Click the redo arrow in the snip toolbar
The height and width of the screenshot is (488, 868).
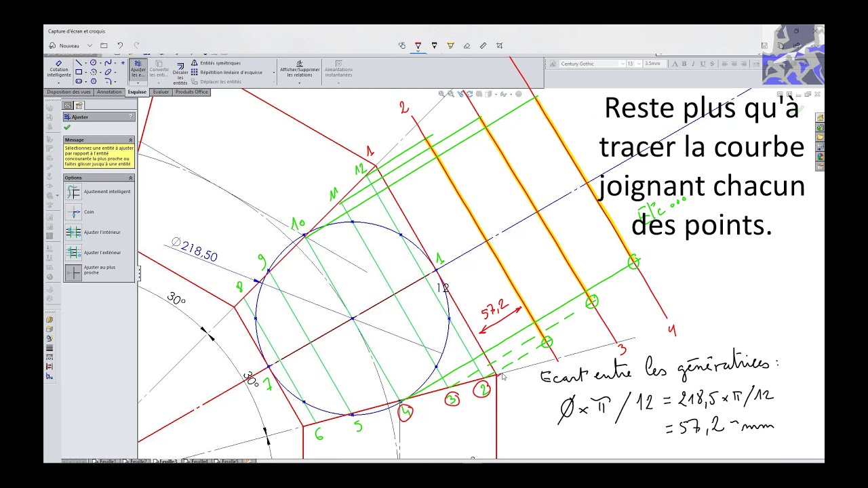pos(136,45)
